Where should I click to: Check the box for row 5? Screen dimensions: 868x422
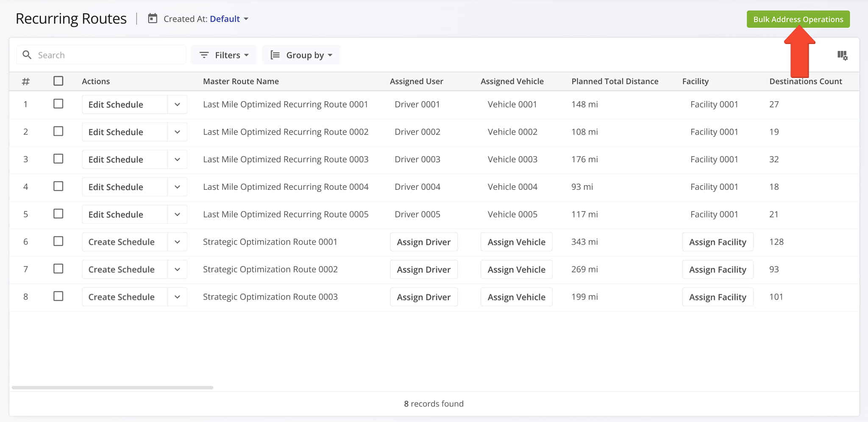(x=58, y=214)
